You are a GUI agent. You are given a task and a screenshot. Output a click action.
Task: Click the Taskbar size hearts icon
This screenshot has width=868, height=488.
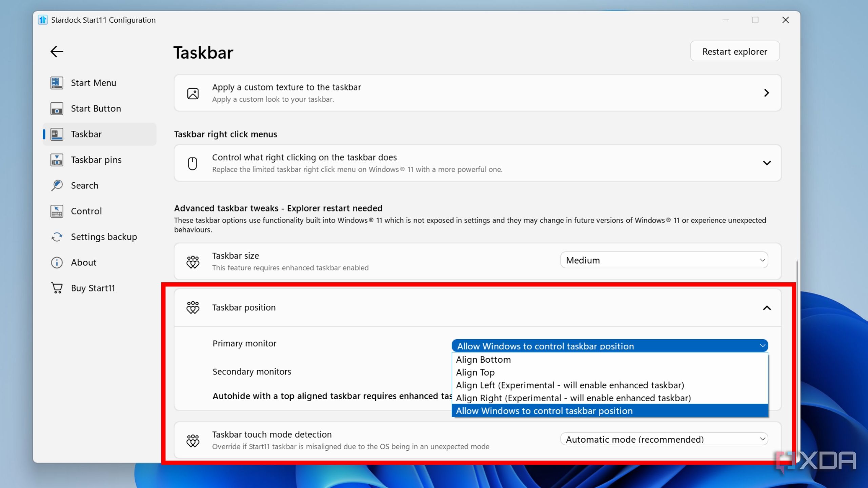193,262
